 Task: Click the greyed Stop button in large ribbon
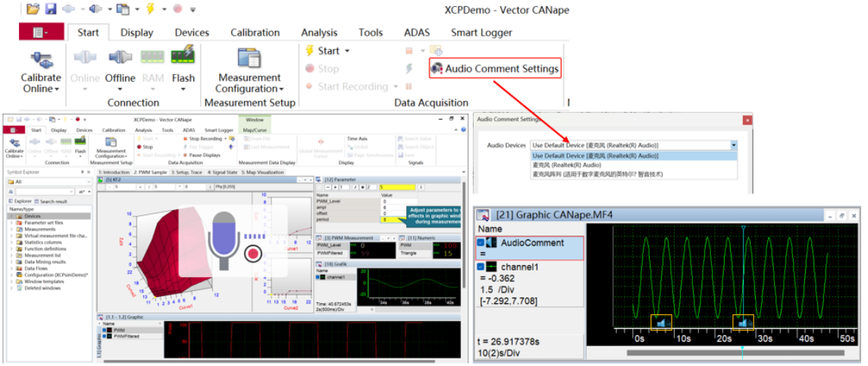(321, 69)
